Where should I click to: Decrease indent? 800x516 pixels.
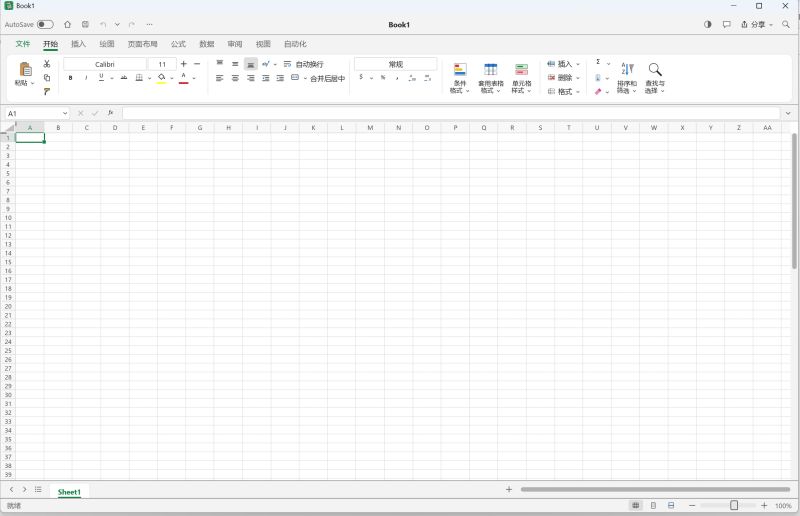pos(266,78)
